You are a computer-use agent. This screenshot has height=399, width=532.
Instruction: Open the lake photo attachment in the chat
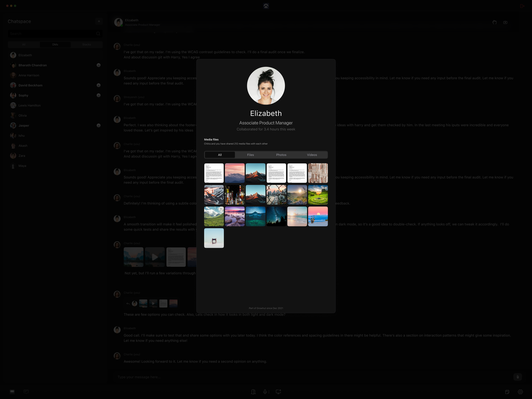[133, 257]
